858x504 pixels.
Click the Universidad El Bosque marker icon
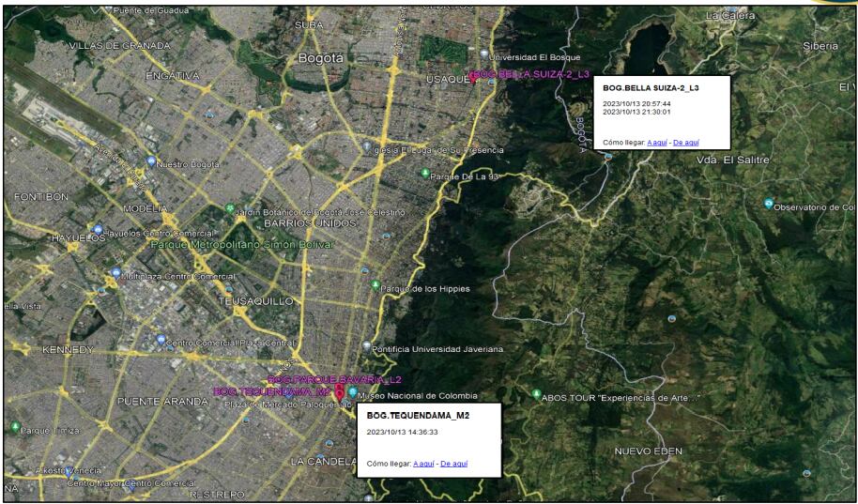(x=483, y=53)
